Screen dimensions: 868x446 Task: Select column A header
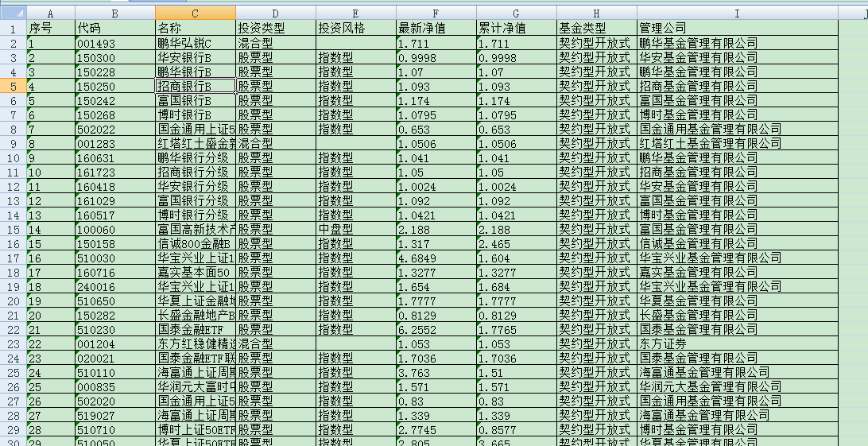tap(50, 13)
